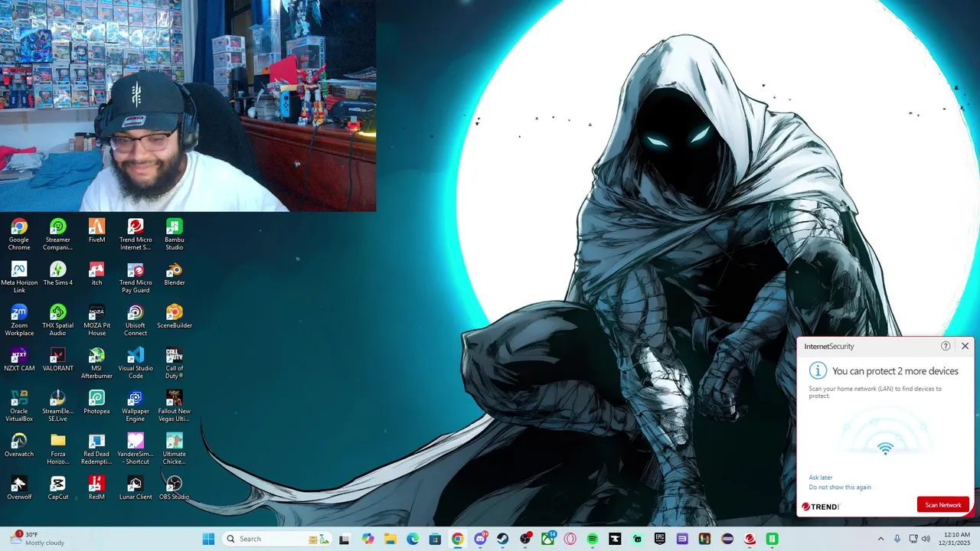Open the Ultimate Chicken desktop shortcut

point(175,448)
